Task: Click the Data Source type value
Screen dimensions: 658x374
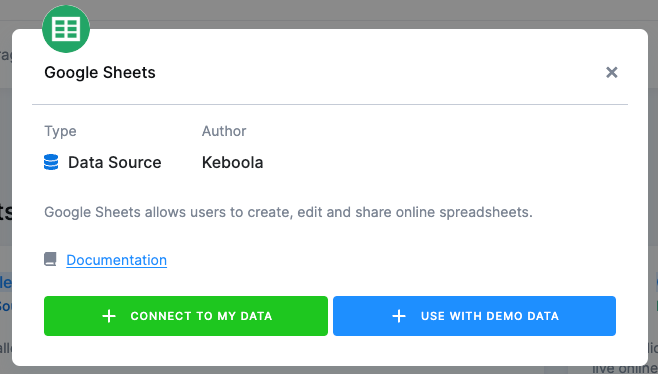Action: [x=115, y=162]
